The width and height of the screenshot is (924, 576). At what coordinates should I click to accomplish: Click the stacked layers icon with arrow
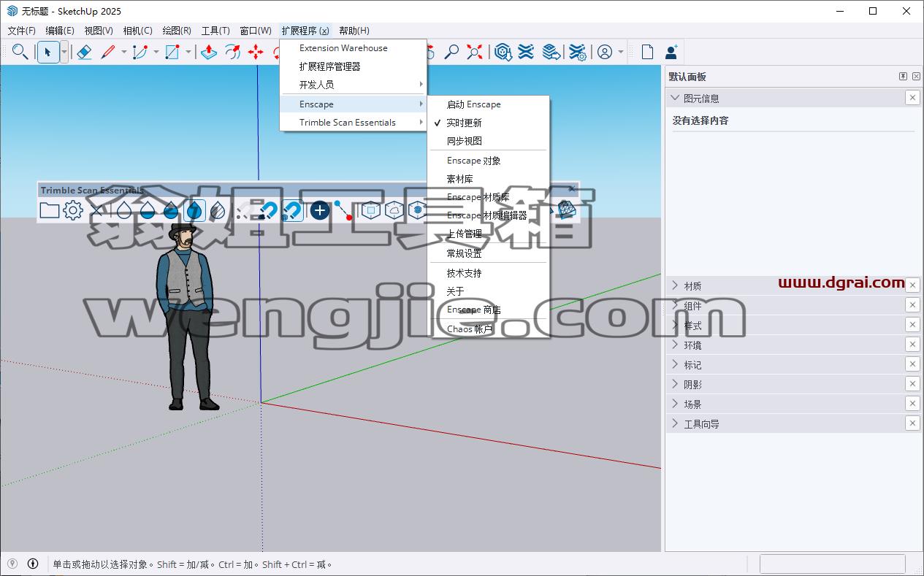pos(551,52)
